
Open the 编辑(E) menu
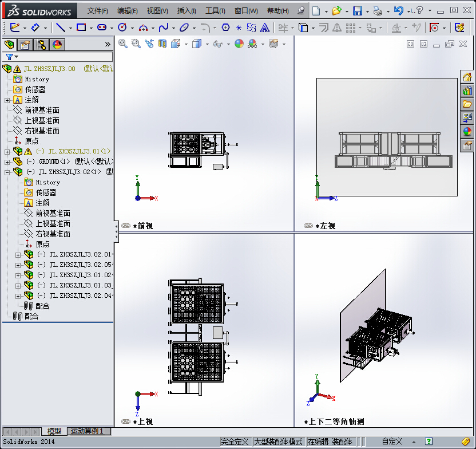[x=127, y=11]
